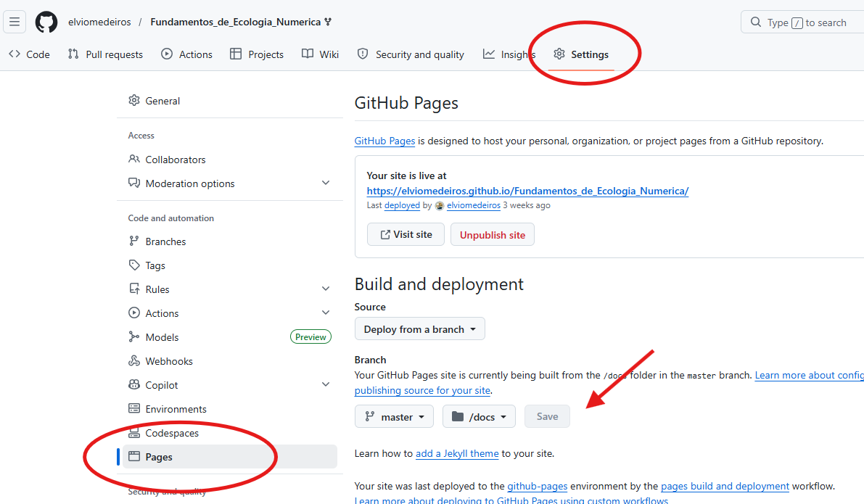Click the Rules sidebar icon
The image size is (864, 504).
(134, 289)
